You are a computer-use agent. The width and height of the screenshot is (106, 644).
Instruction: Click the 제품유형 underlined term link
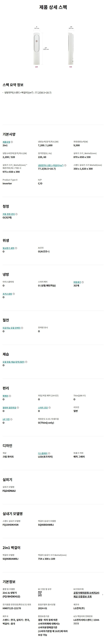pos(6,142)
